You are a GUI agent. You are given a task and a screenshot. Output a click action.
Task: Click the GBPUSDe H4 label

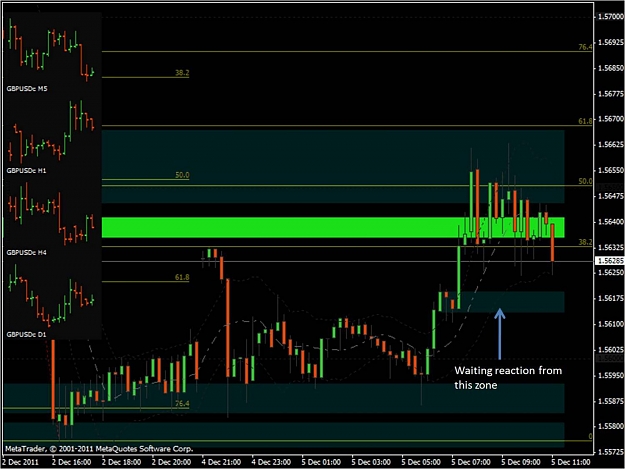point(26,253)
